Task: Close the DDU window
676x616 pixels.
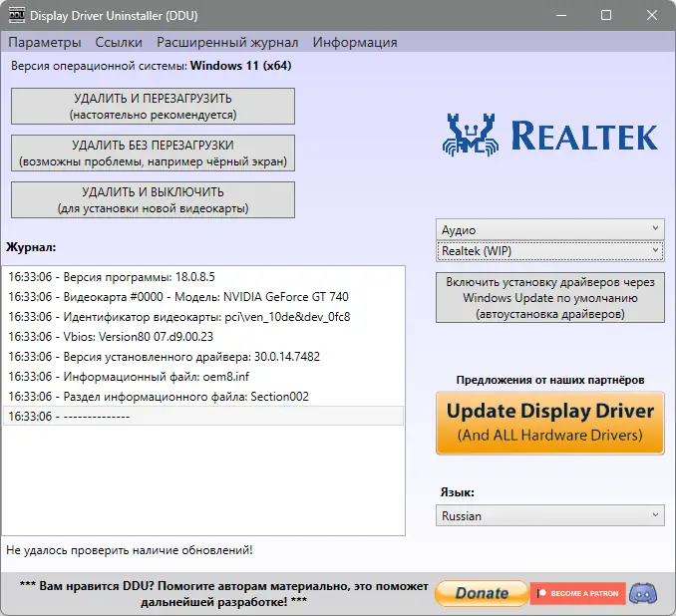Action: [652, 16]
